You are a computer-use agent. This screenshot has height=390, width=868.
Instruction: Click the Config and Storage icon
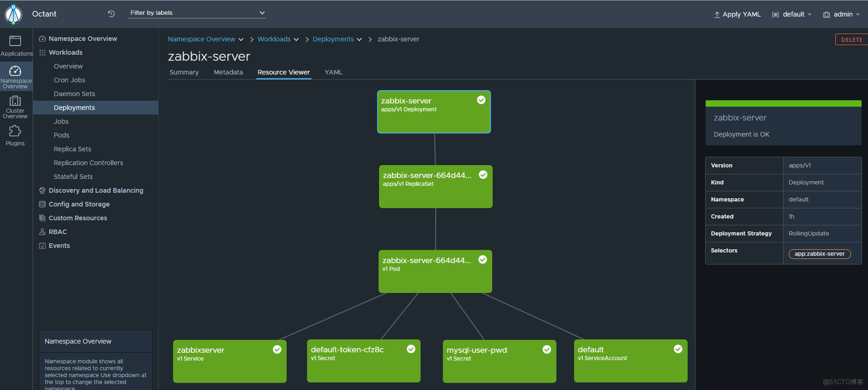point(42,204)
